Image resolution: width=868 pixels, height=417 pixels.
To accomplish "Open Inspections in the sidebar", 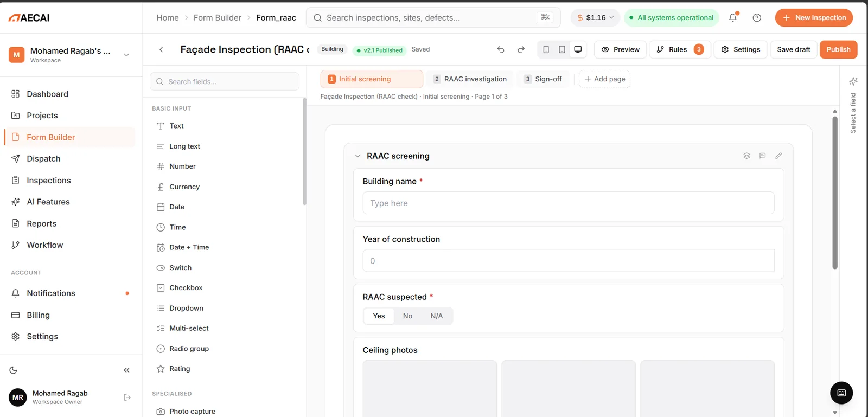I will [71, 181].
